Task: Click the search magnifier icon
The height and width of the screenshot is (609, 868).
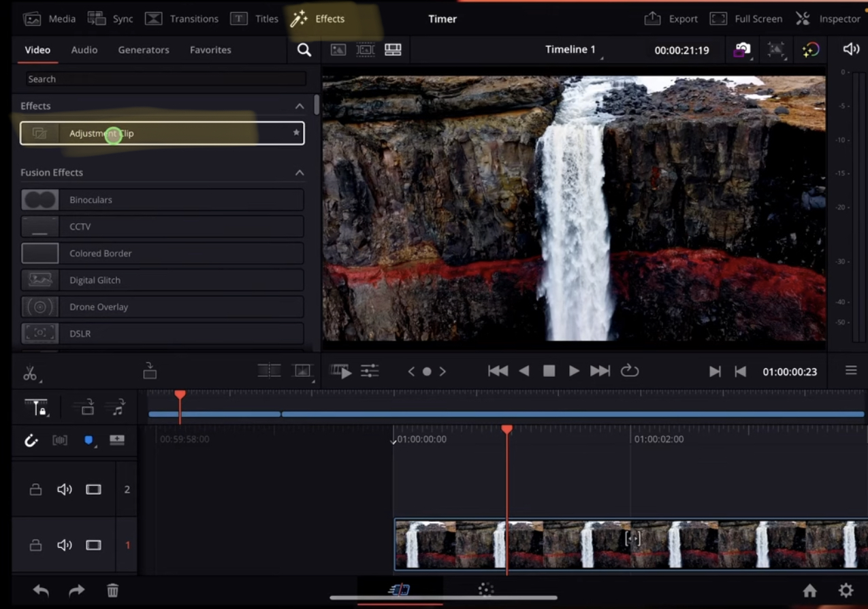Action: 304,50
